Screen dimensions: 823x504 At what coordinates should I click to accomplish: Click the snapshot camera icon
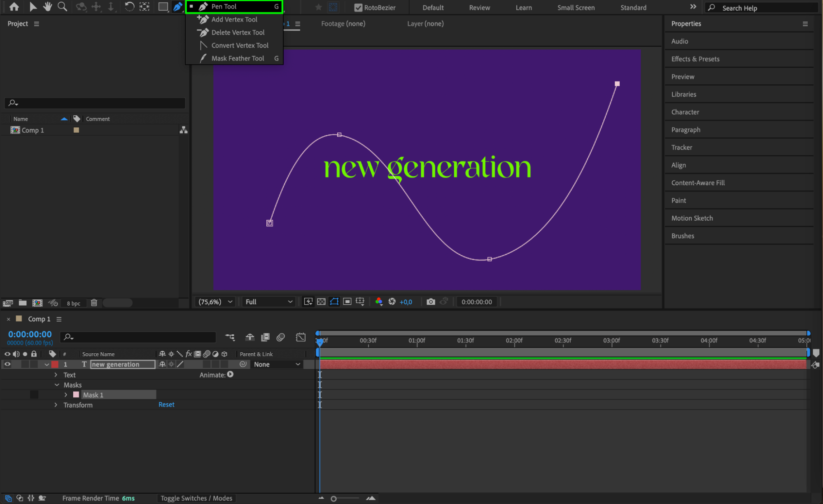(431, 302)
